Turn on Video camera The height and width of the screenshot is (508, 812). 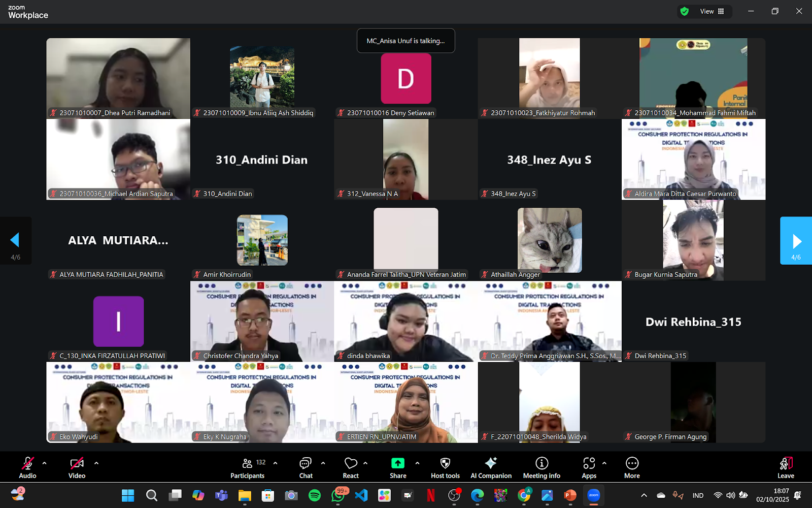click(77, 467)
